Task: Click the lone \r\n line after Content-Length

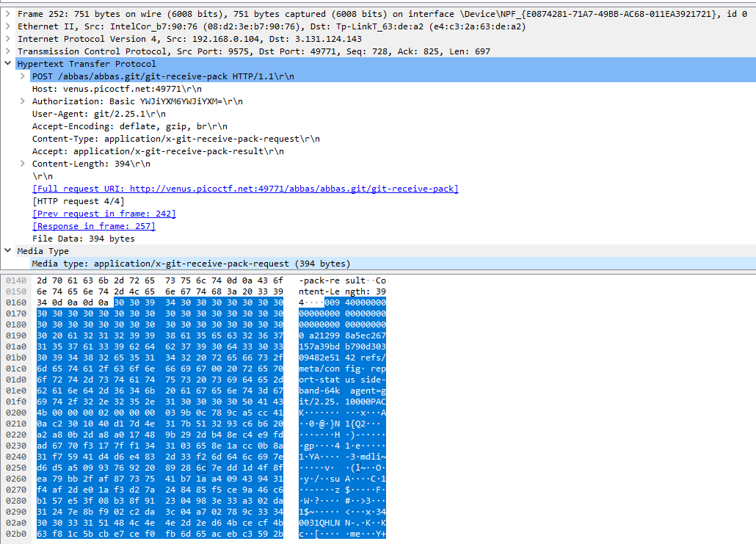Action: [x=43, y=176]
